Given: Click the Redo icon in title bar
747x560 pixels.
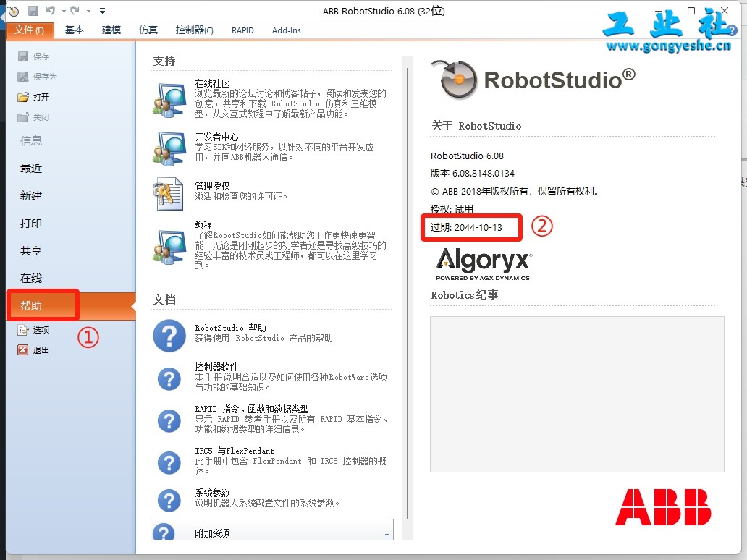Looking at the screenshot, I should (75, 10).
